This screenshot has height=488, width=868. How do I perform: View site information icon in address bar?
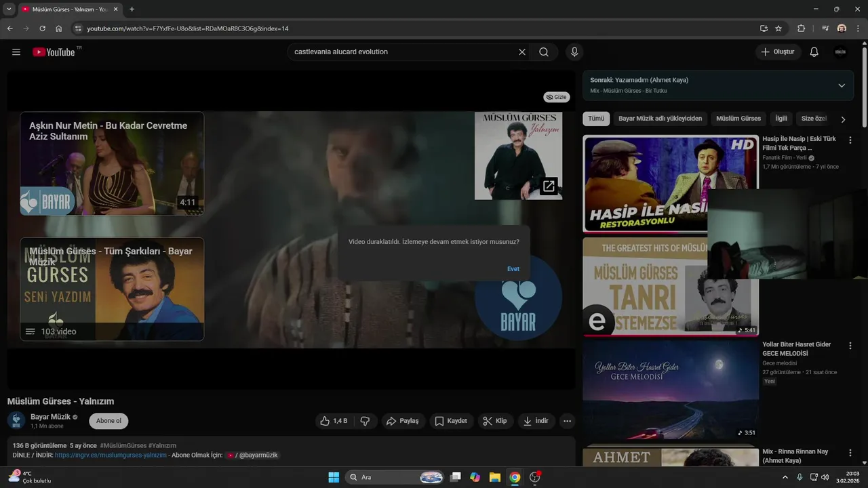[x=78, y=28]
